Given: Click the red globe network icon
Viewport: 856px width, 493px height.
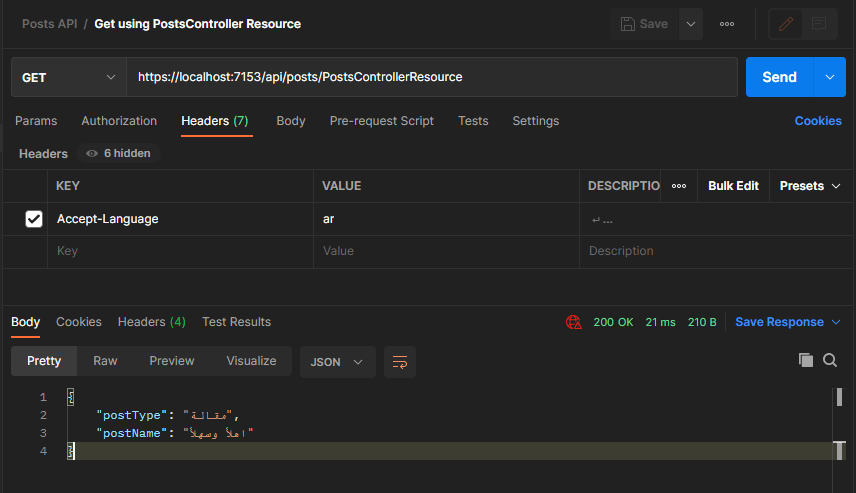Looking at the screenshot, I should [x=573, y=322].
